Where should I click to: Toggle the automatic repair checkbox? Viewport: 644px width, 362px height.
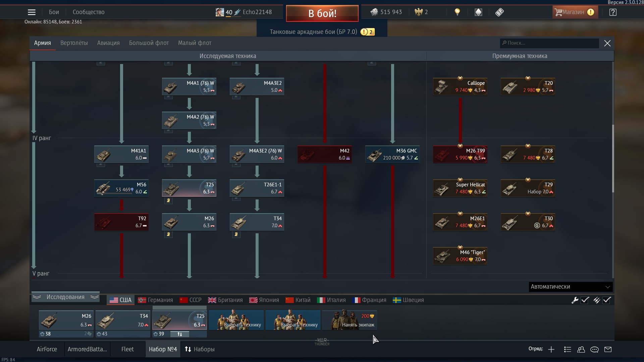[x=585, y=300]
